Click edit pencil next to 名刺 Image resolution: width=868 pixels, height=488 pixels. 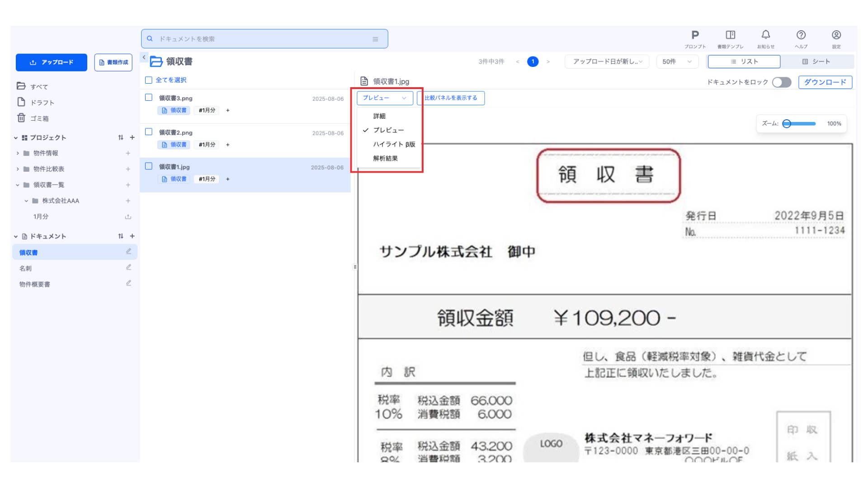[x=129, y=267]
